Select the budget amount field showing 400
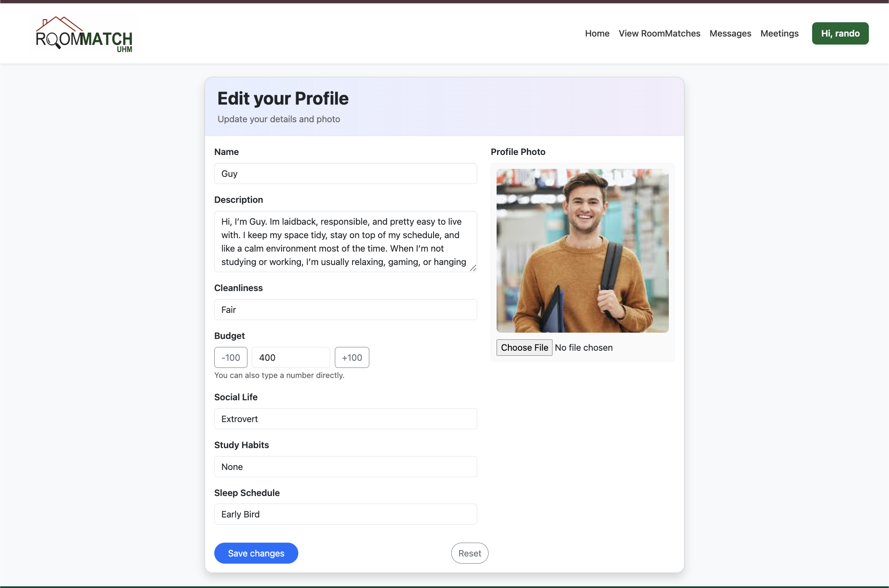889x588 pixels. coord(290,357)
